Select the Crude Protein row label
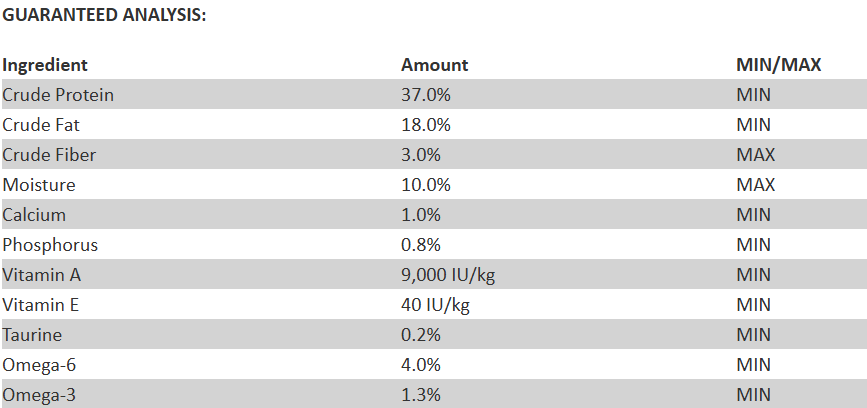Viewport: 867px width, 408px height. 58,95
